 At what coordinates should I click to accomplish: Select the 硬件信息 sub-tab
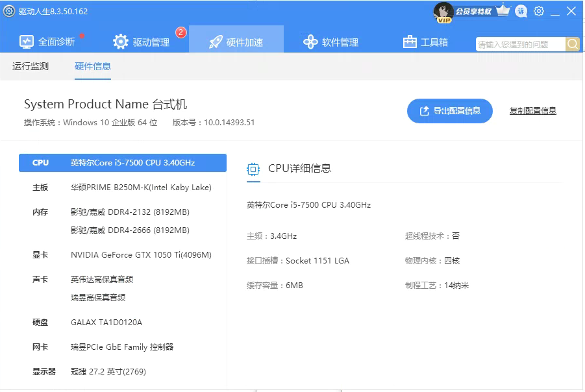93,66
